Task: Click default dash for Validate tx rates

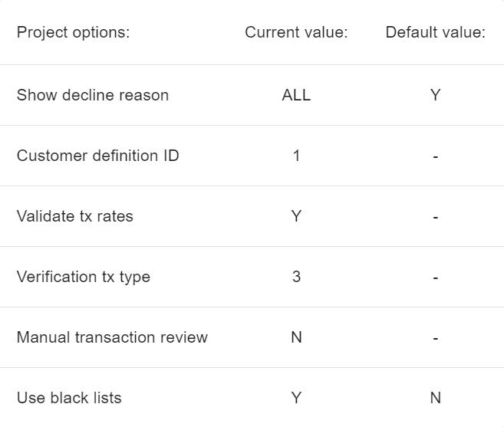Action: (435, 217)
